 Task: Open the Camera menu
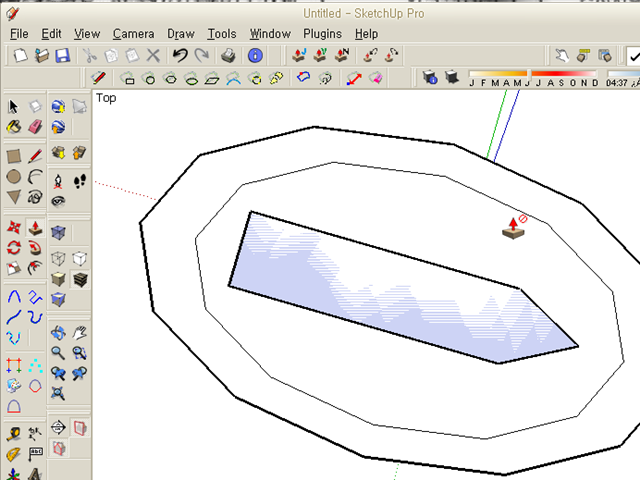[133, 34]
